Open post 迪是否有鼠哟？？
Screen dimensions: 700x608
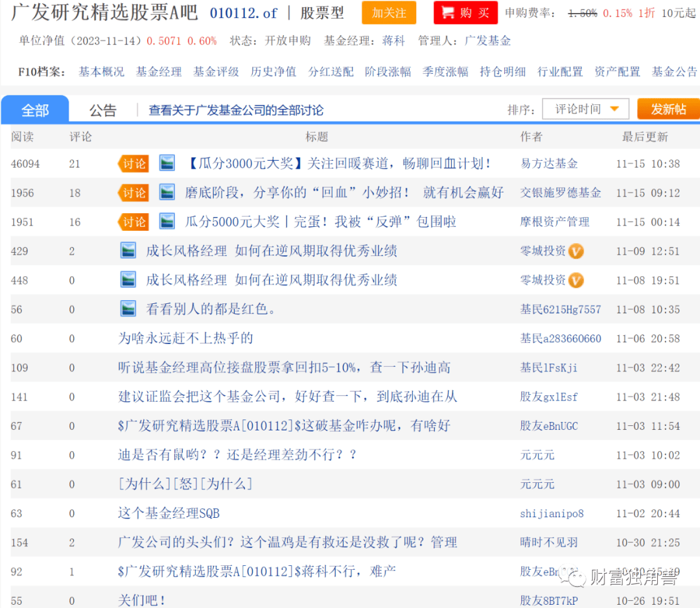point(237,455)
